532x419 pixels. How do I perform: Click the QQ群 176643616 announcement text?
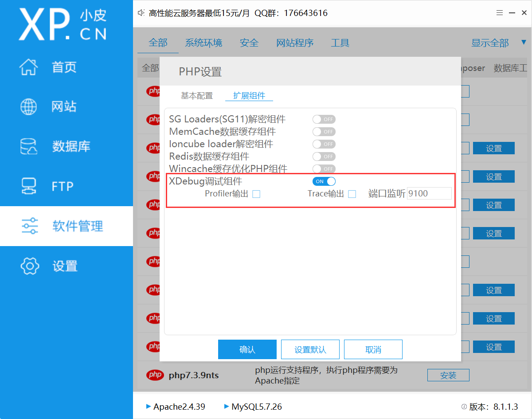click(x=291, y=13)
